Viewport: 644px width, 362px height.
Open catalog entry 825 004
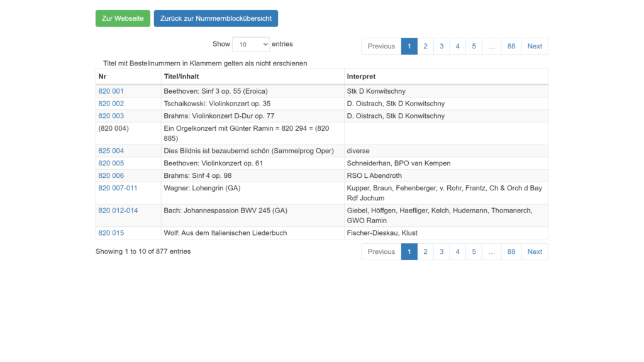click(x=111, y=151)
